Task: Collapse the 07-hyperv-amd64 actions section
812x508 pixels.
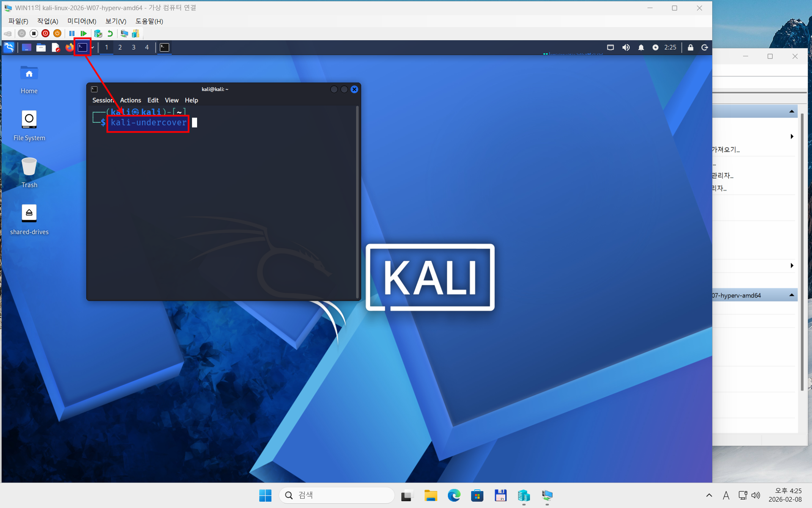Action: click(792, 295)
